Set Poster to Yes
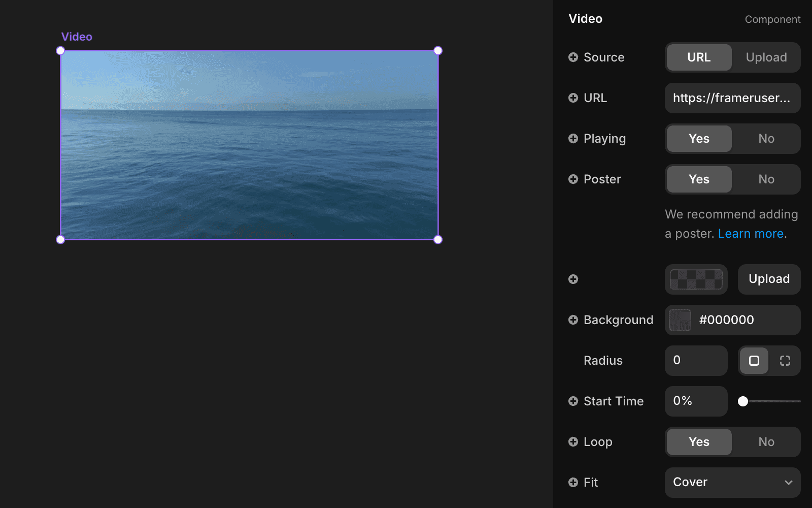Screen dimensions: 812x508 click(699, 179)
